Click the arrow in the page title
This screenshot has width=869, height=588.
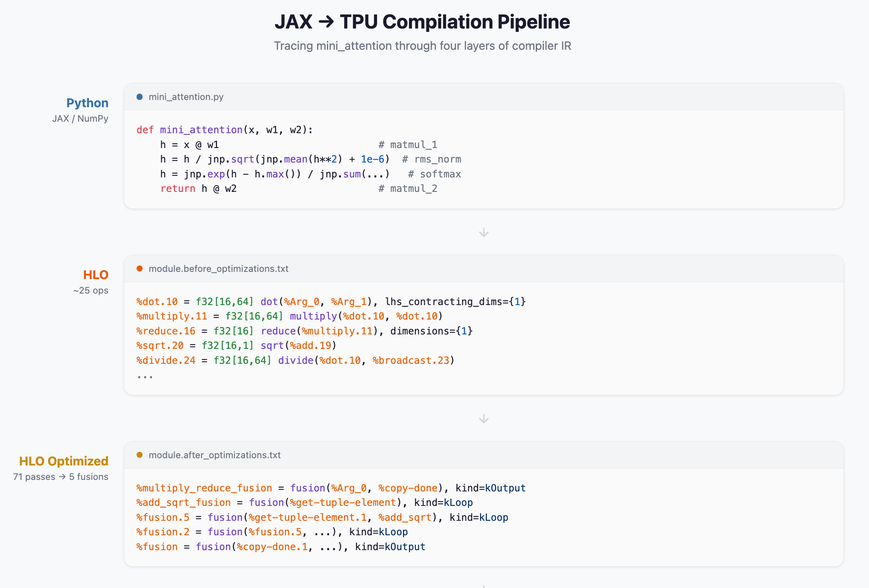326,22
